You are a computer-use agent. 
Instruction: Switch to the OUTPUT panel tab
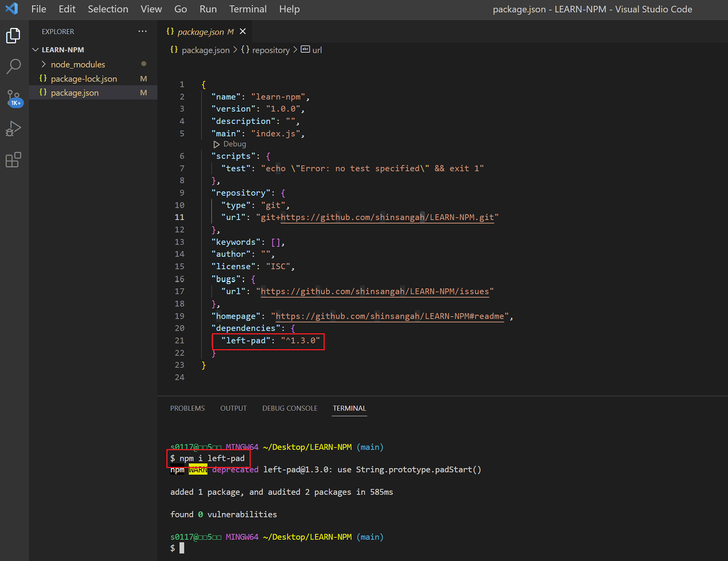(x=233, y=408)
